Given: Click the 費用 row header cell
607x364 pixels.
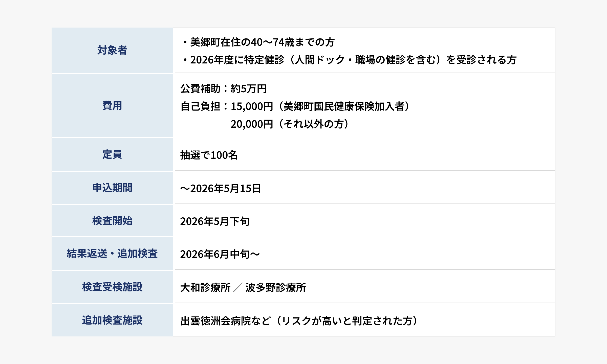Looking at the screenshot, I should (112, 106).
